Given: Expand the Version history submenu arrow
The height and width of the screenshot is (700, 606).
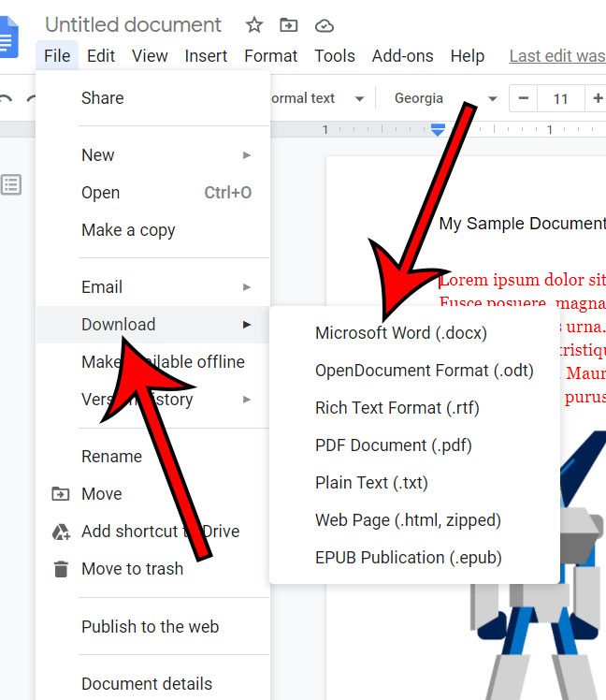Looking at the screenshot, I should click(247, 400).
